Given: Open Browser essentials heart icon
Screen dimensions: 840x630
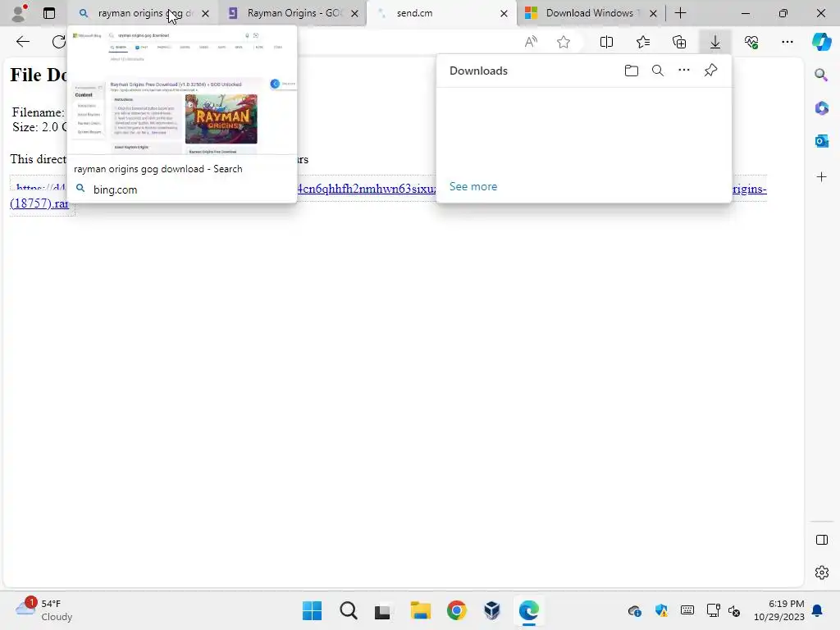Looking at the screenshot, I should tap(751, 42).
